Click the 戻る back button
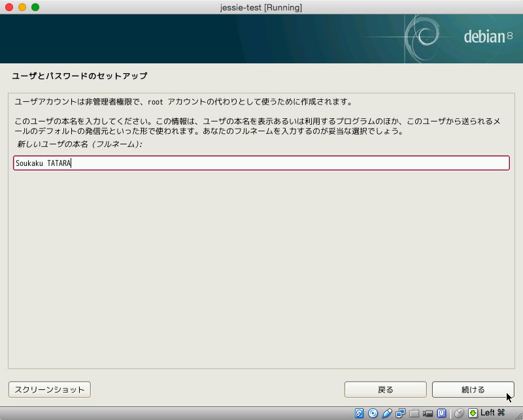The width and height of the screenshot is (523, 420). pyautogui.click(x=386, y=390)
